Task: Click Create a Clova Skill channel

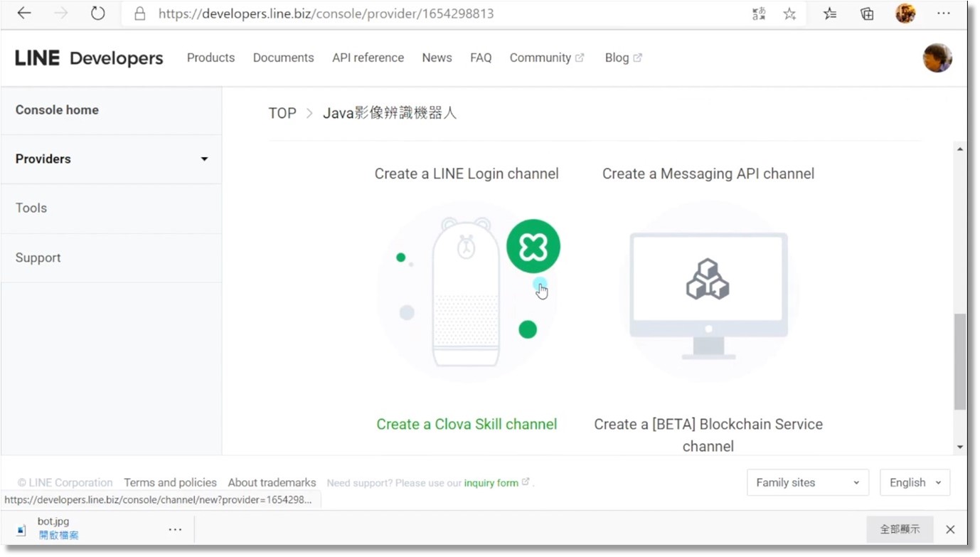Action: pos(467,424)
